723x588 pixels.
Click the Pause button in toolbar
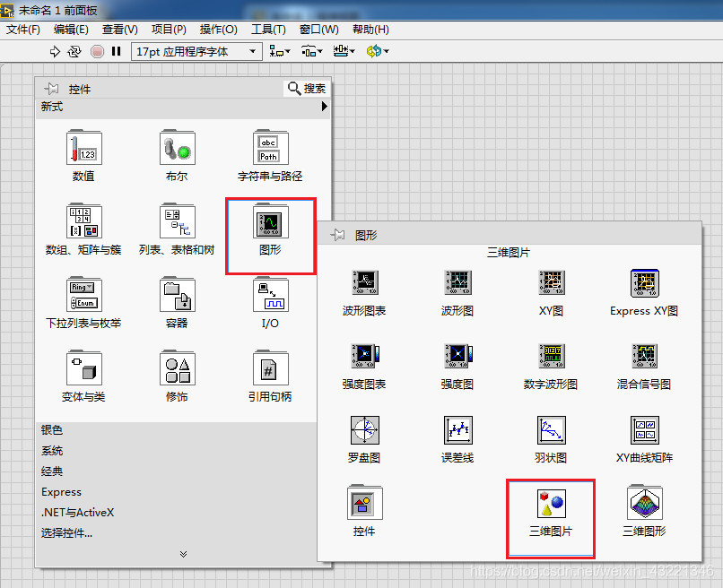point(117,51)
